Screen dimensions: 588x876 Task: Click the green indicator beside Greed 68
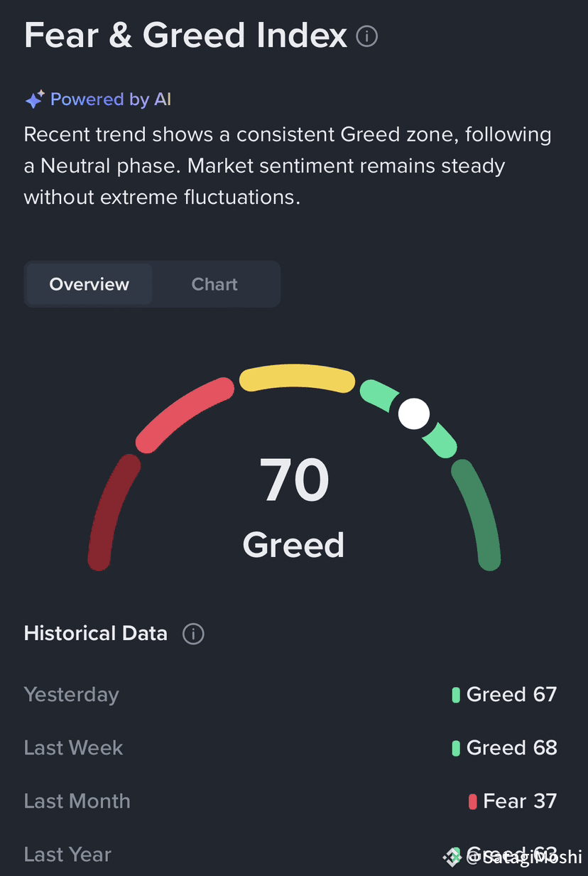point(456,748)
